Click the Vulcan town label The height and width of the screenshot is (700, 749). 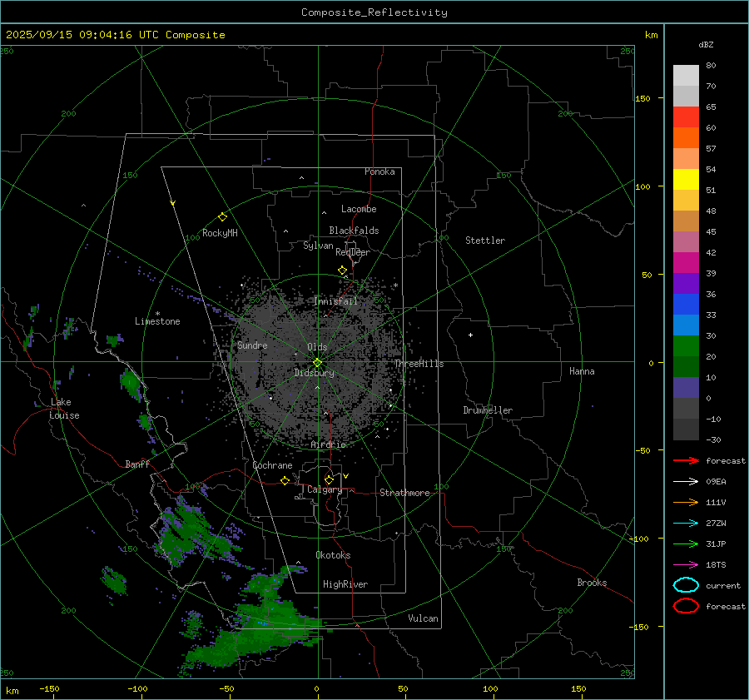(424, 618)
